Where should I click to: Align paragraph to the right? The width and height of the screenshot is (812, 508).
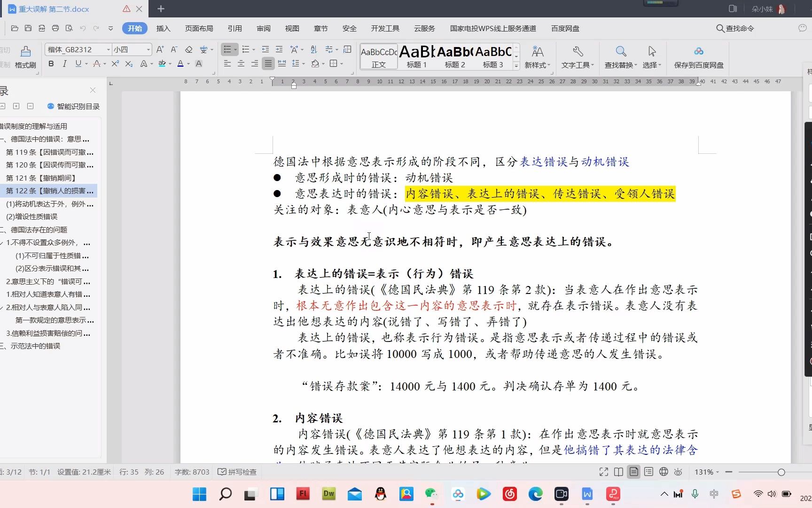255,63
